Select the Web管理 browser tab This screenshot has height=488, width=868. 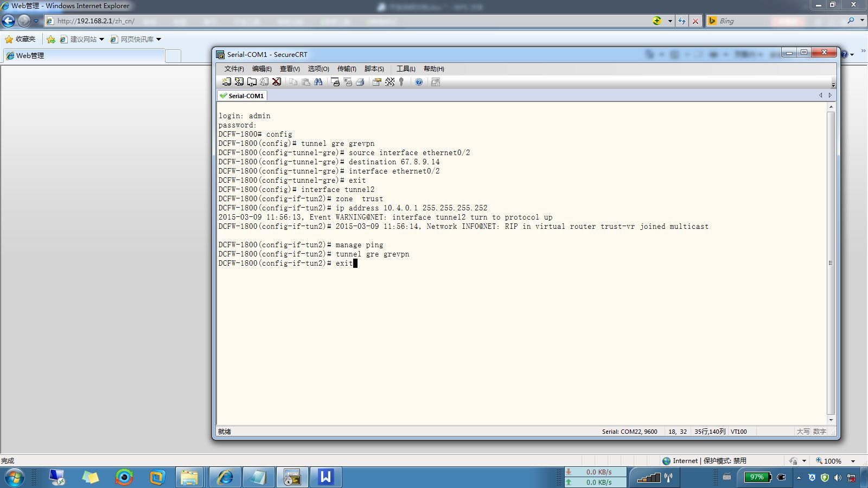tap(84, 55)
